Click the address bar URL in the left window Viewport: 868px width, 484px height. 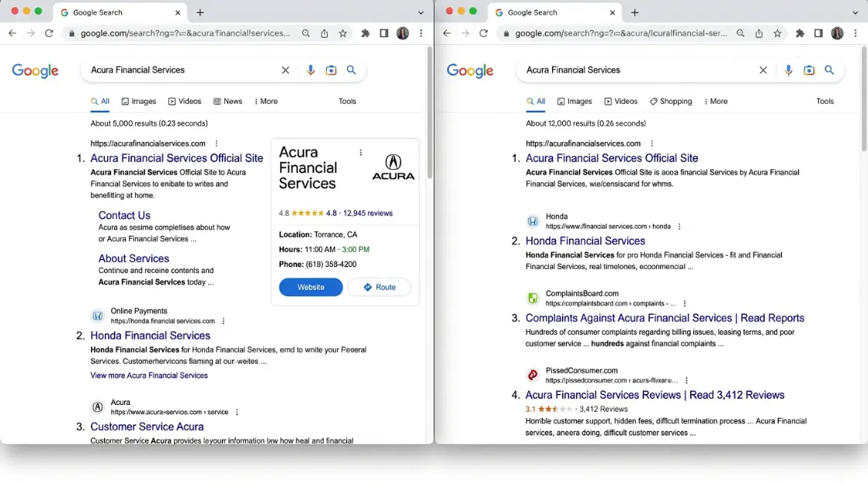pos(186,33)
